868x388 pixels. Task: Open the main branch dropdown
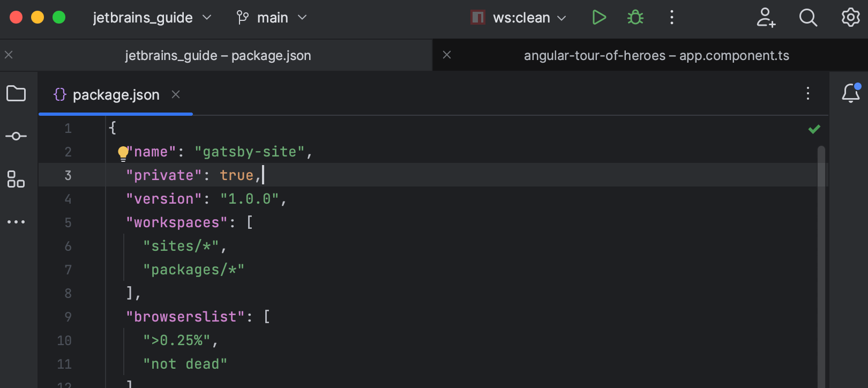click(272, 18)
